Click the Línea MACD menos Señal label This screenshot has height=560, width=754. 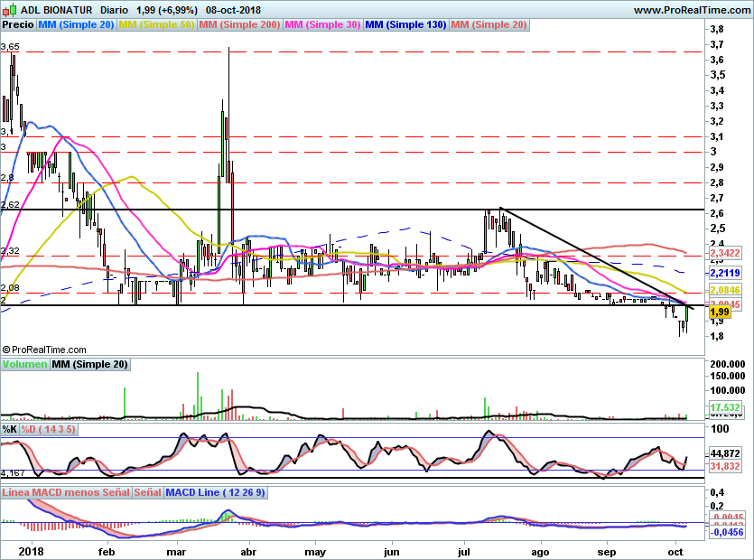66,492
